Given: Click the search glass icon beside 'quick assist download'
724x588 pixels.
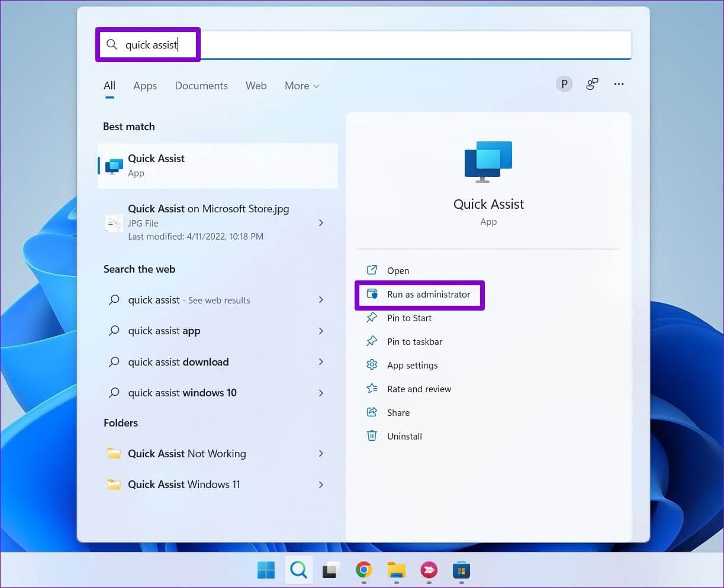Looking at the screenshot, I should [x=114, y=362].
